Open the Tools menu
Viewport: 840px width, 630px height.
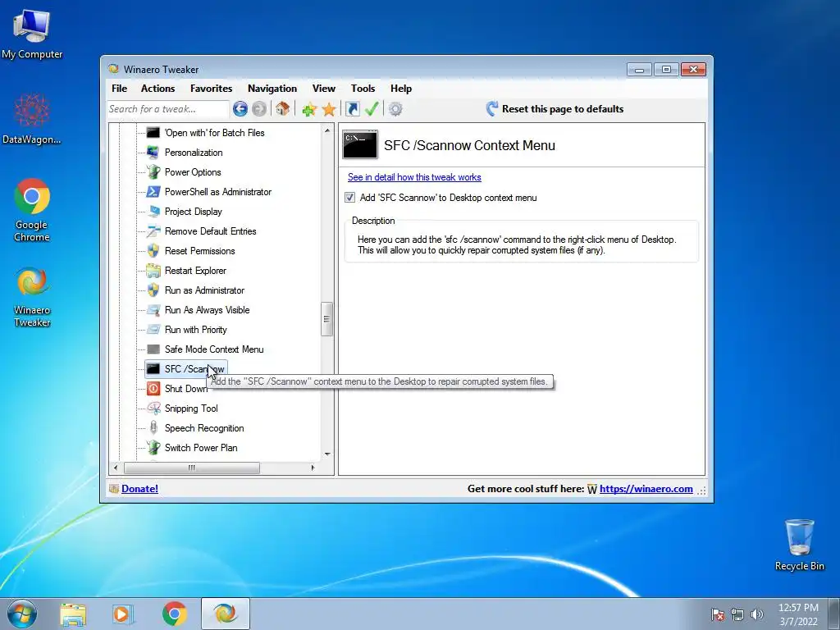[x=363, y=89]
